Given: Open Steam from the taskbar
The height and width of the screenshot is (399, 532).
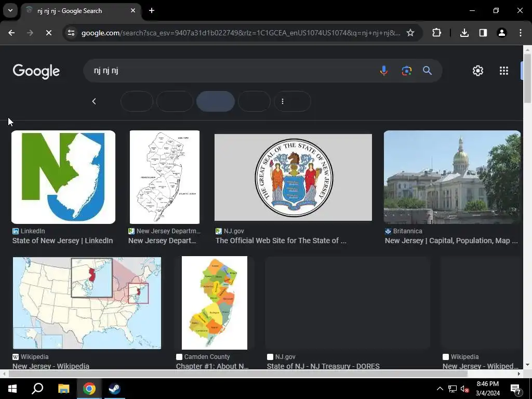Looking at the screenshot, I should coord(115,389).
